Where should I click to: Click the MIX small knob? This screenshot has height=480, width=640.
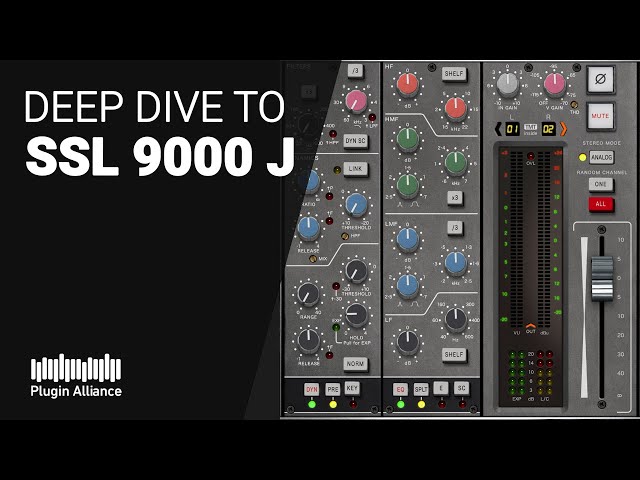pyautogui.click(x=313, y=259)
